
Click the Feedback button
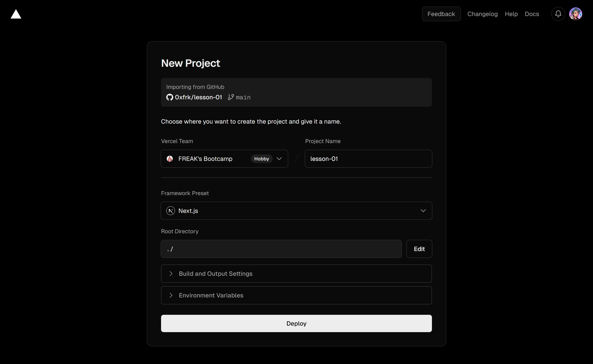441,14
